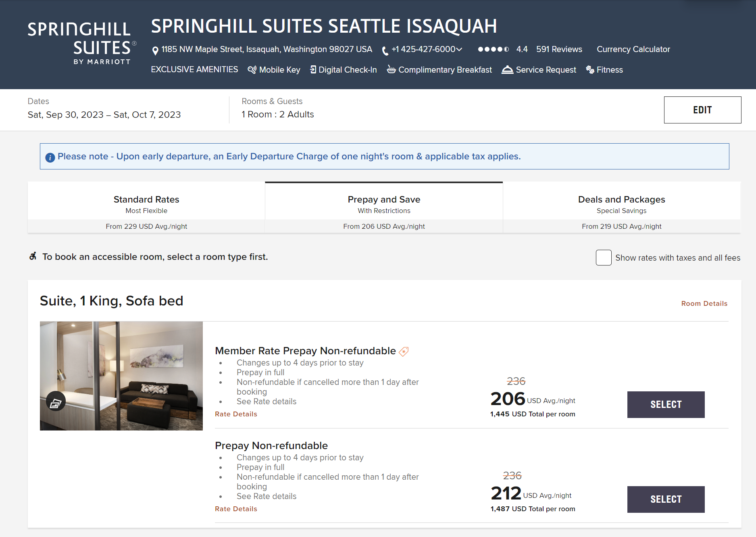Click the info icon in early departure notice

tap(50, 157)
